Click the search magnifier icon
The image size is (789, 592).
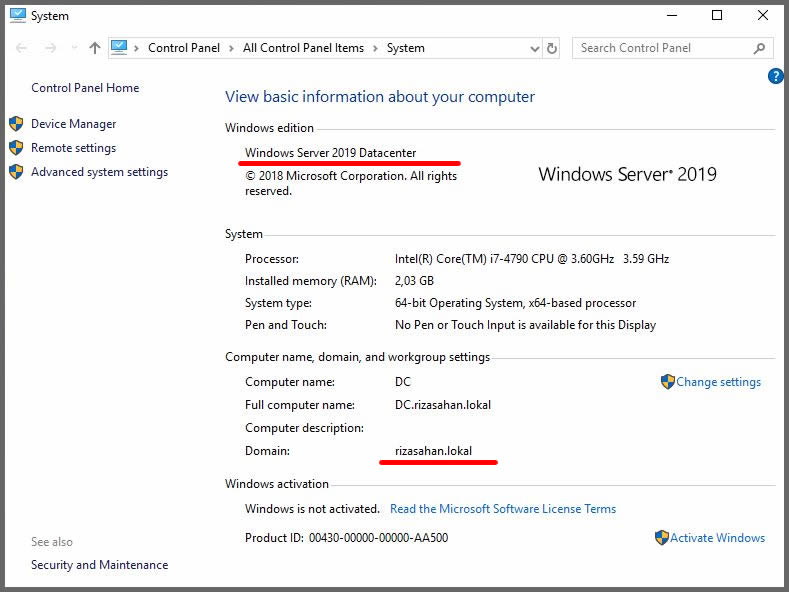(759, 48)
